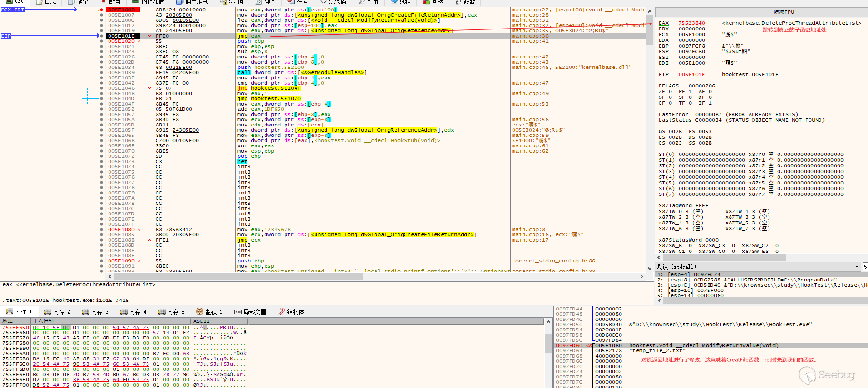Open the 日志 log tab at top
868x388 pixels.
(45, 2)
